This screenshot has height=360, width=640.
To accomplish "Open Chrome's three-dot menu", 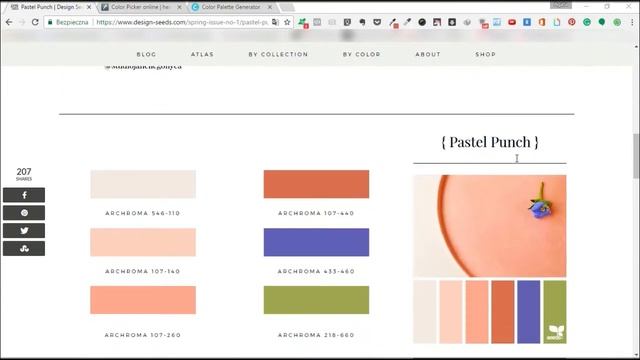I will 632,22.
